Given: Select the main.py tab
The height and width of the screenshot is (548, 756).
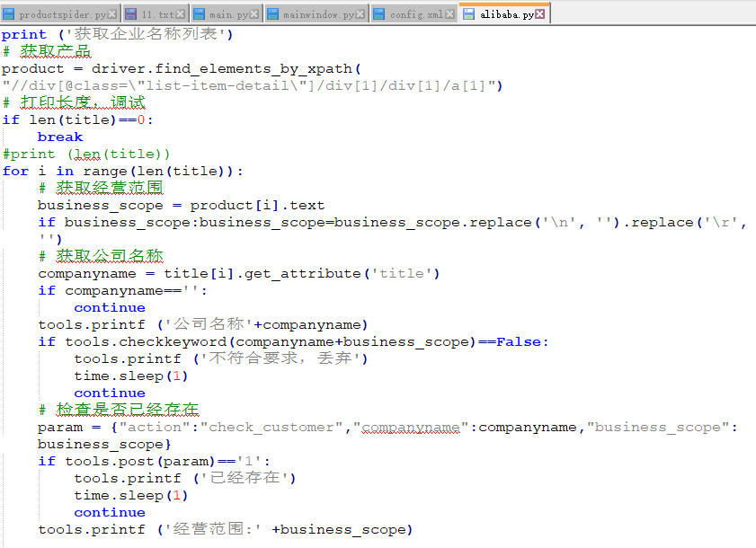Looking at the screenshot, I should [x=229, y=14].
